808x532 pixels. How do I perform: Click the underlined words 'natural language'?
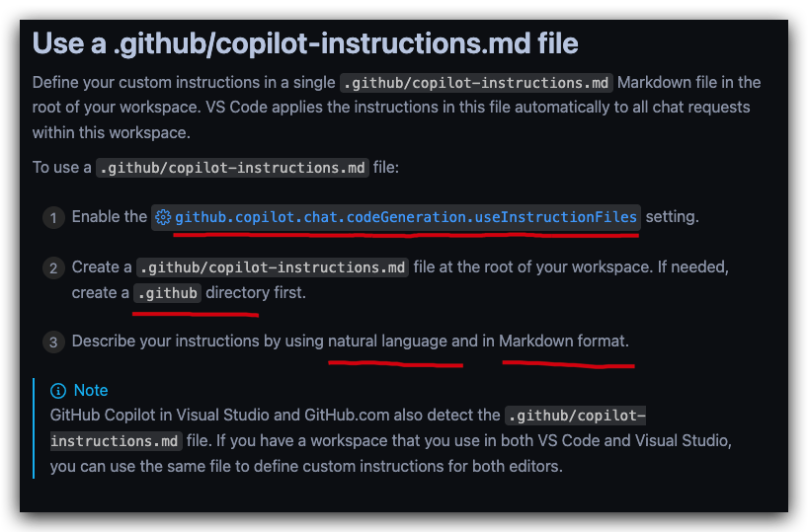[387, 341]
